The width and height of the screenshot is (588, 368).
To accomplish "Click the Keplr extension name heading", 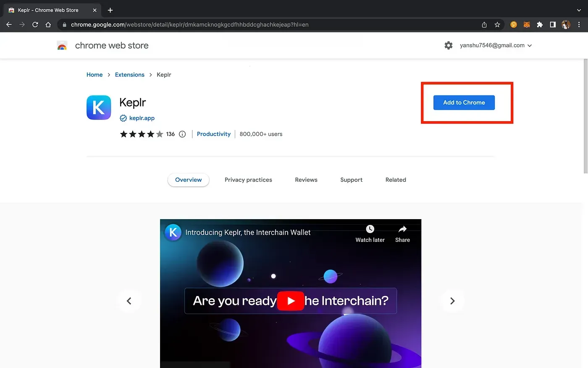I will [x=133, y=103].
